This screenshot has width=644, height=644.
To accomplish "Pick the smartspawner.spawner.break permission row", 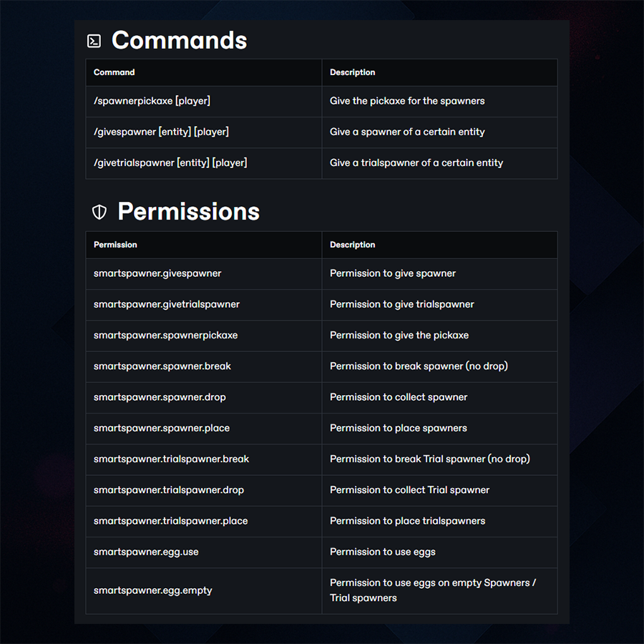I will click(x=162, y=366).
